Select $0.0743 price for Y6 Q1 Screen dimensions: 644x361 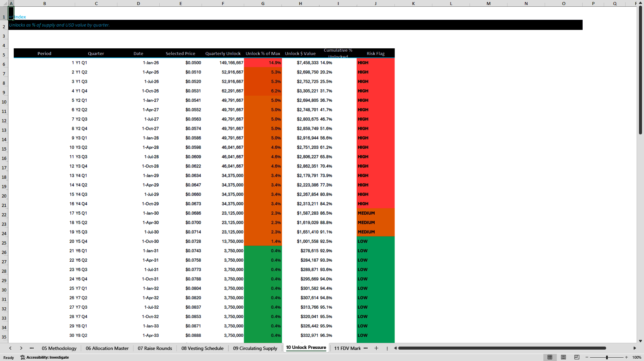tap(180, 251)
